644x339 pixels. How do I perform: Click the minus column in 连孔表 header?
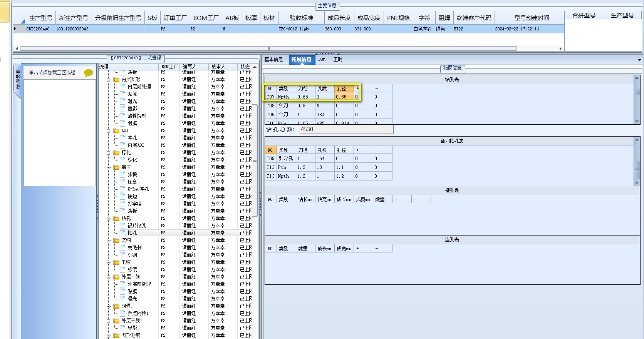(382, 249)
